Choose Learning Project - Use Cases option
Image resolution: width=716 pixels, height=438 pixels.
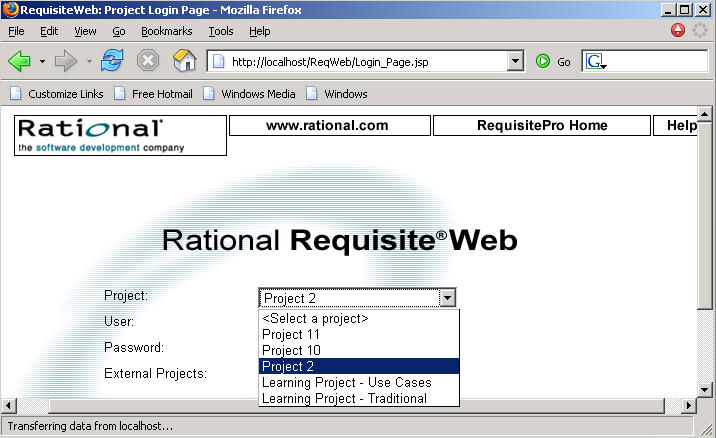tap(346, 383)
